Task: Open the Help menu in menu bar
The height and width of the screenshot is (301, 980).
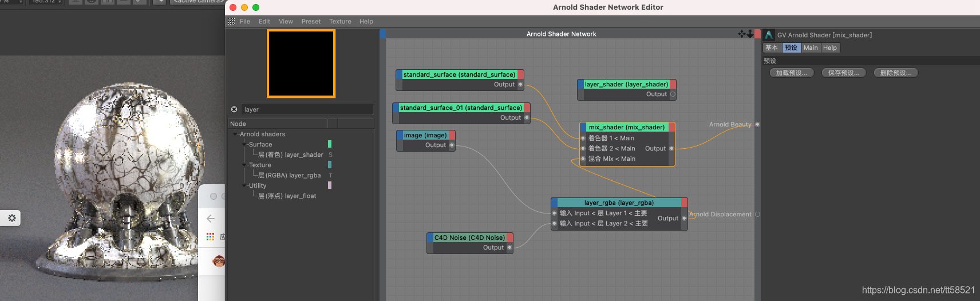Action: coord(366,22)
